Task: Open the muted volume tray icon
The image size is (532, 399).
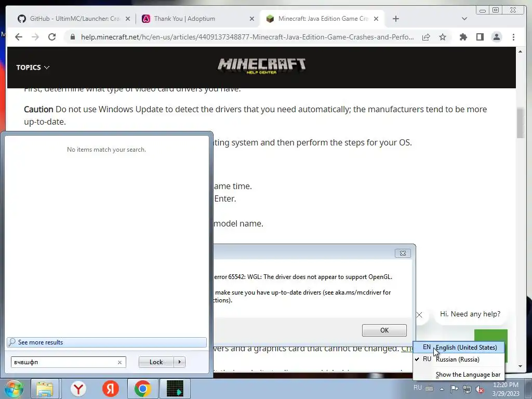Action: (480, 389)
